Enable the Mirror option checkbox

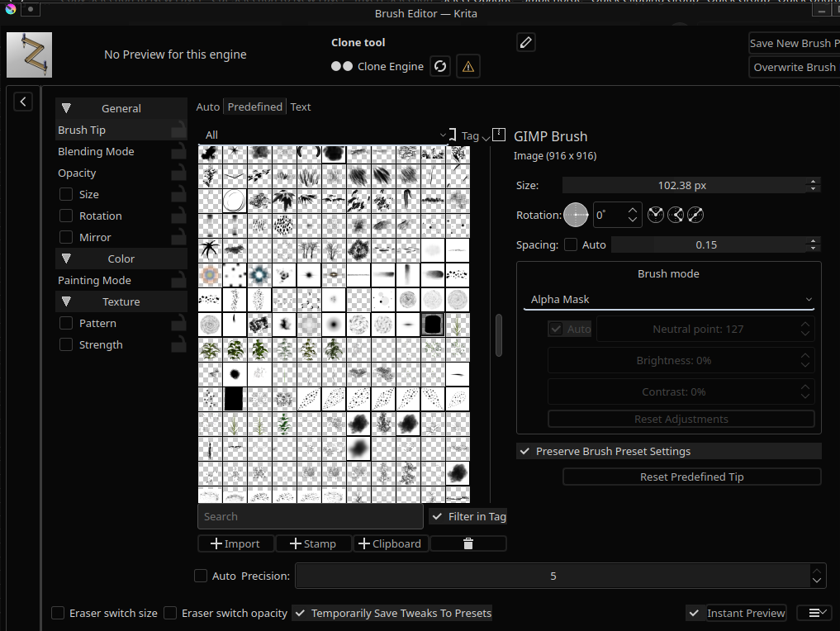pyautogui.click(x=66, y=237)
